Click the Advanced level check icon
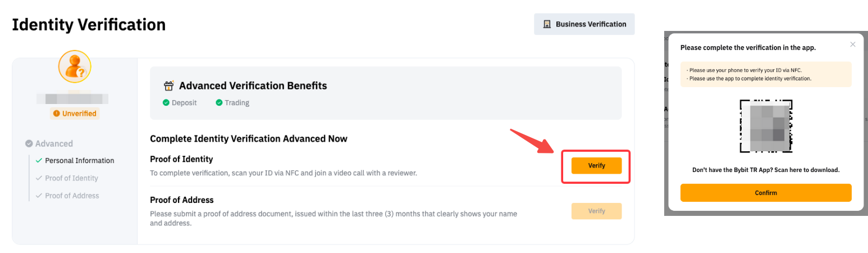 (29, 143)
